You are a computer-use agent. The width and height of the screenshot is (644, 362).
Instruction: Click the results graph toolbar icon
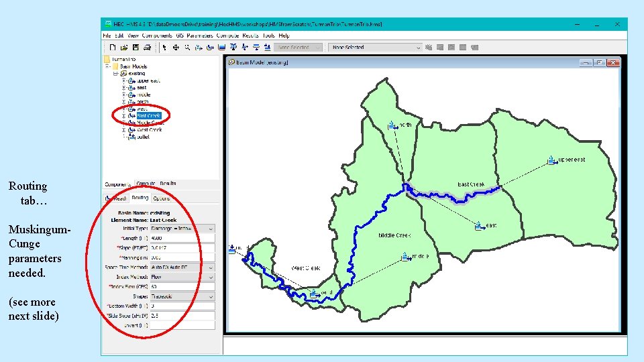(451, 48)
